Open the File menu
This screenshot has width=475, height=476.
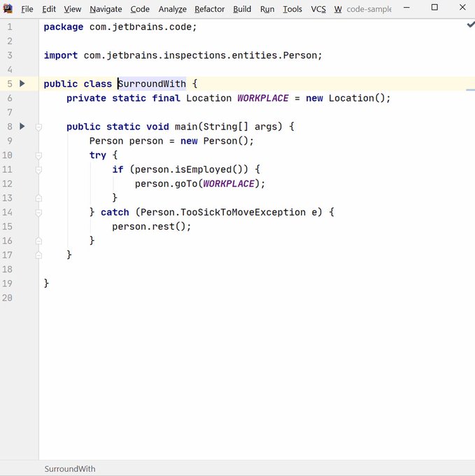click(x=27, y=9)
